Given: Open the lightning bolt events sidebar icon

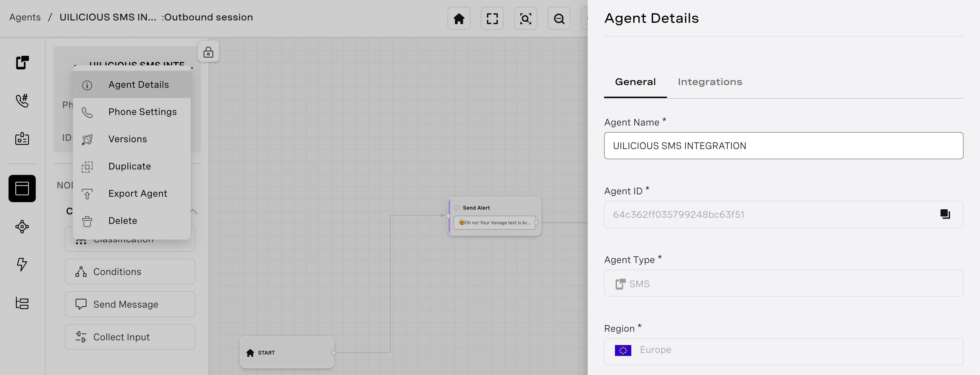Looking at the screenshot, I should pyautogui.click(x=22, y=264).
